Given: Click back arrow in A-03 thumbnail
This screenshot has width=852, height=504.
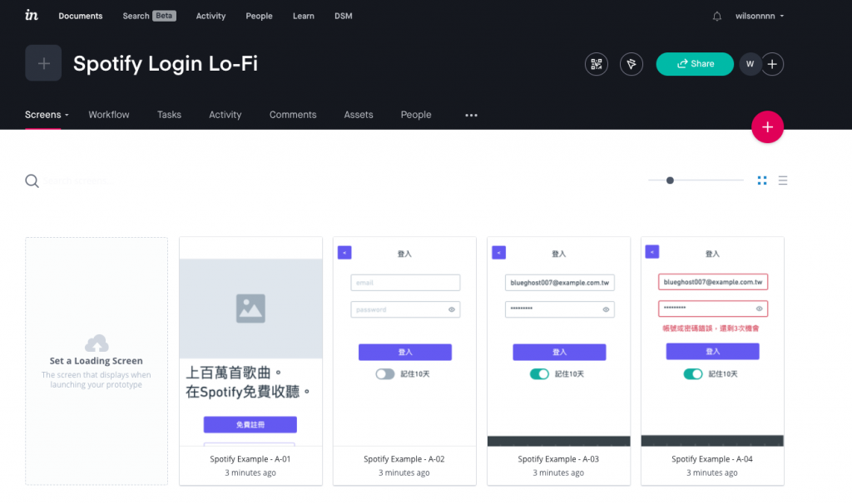Looking at the screenshot, I should coord(499,253).
